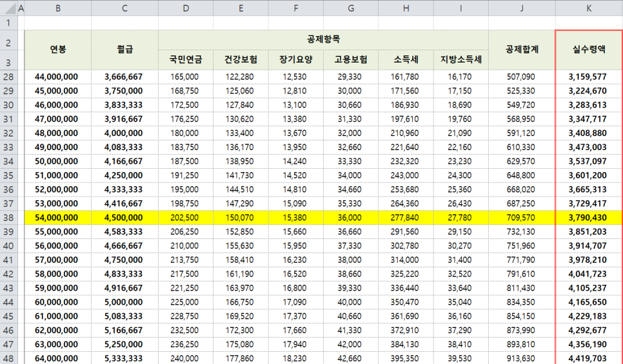Click deduction total 709,570
This screenshot has height=364, width=623.
[522, 218]
